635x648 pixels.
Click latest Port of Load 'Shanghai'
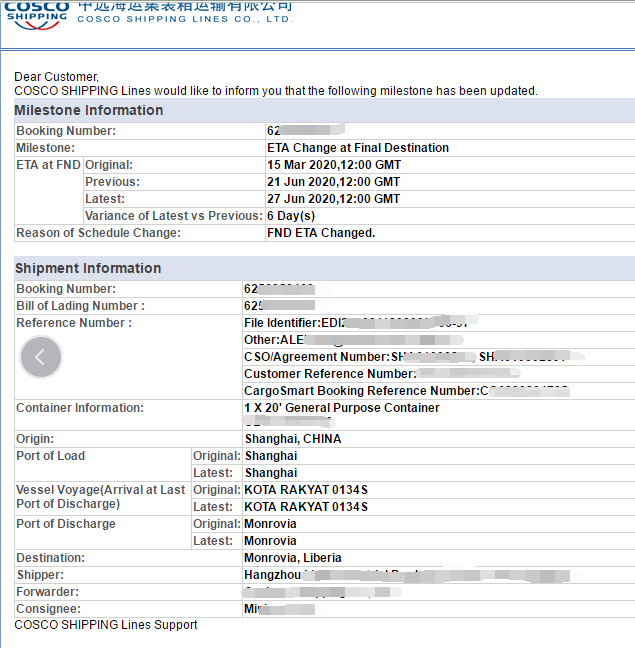tap(271, 473)
